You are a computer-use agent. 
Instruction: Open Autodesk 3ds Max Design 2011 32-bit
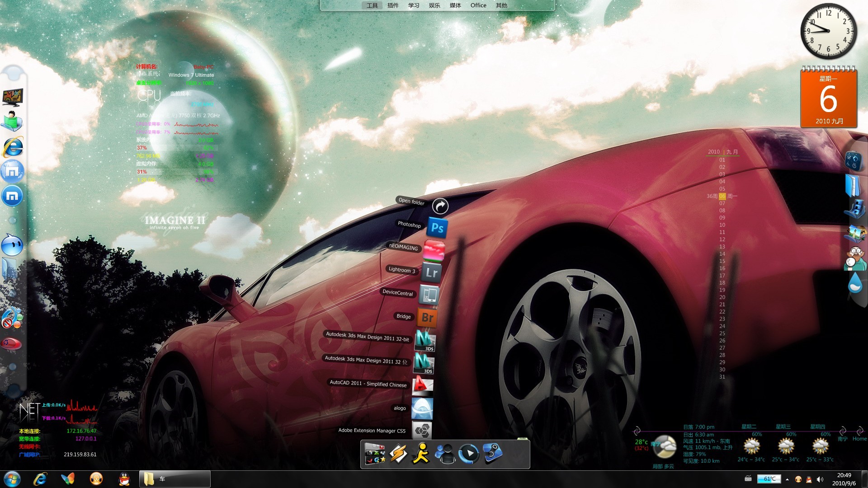[425, 341]
